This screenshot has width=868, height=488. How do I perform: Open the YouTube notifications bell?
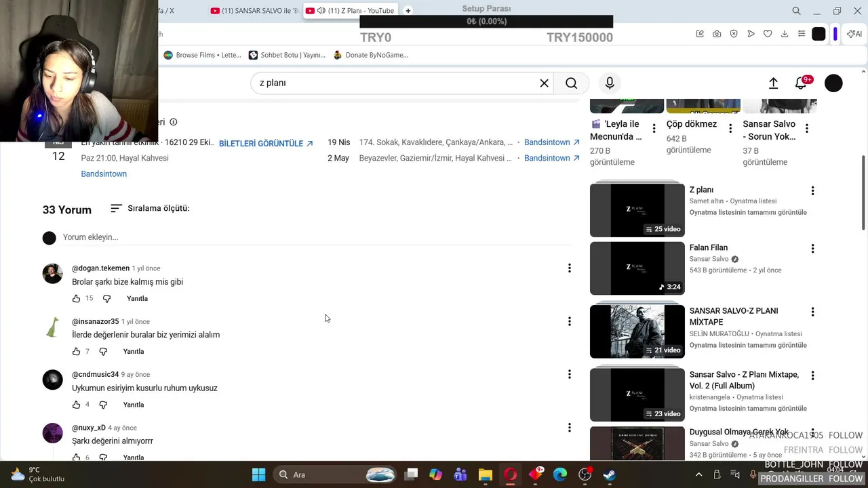pyautogui.click(x=801, y=83)
